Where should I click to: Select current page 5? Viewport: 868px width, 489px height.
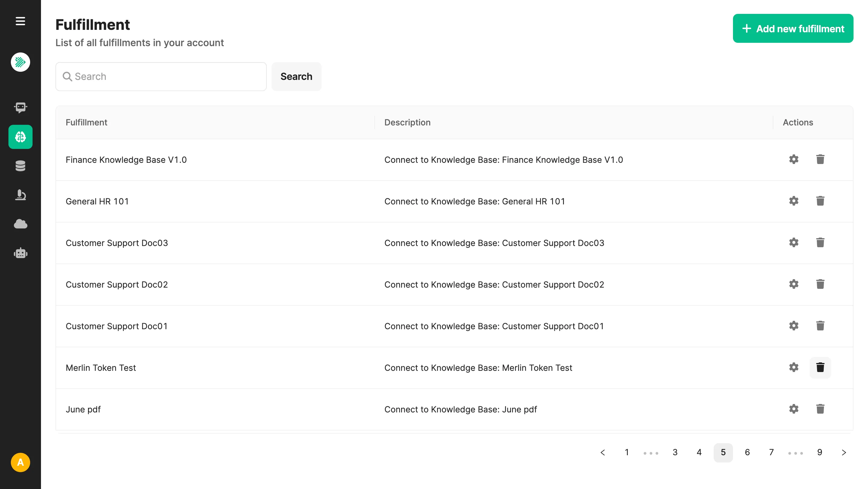723,453
